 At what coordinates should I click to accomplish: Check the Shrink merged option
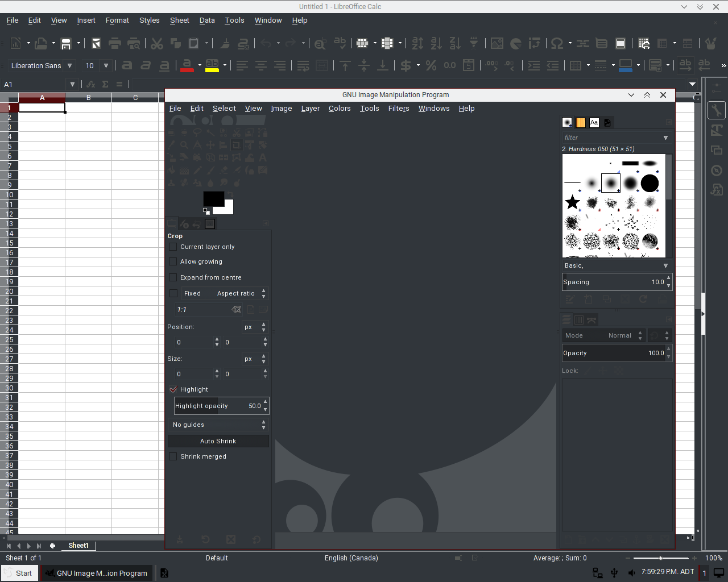coord(173,456)
